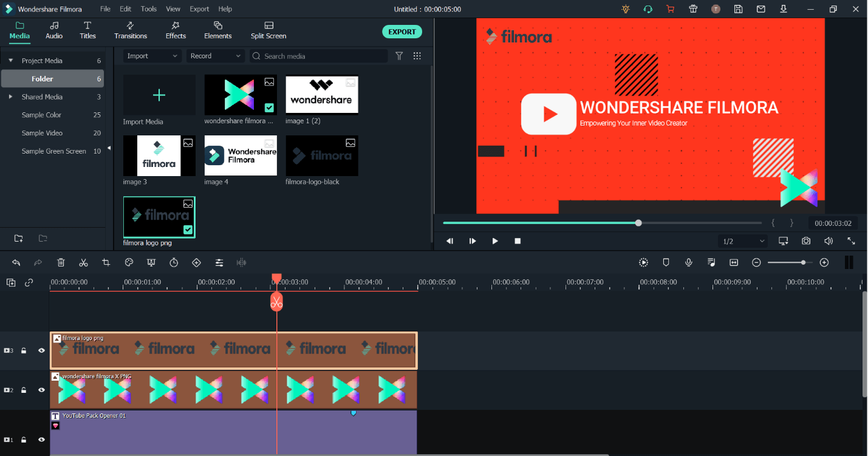The height and width of the screenshot is (456, 868).
Task: Expand the Shared Media tree
Action: (x=10, y=97)
